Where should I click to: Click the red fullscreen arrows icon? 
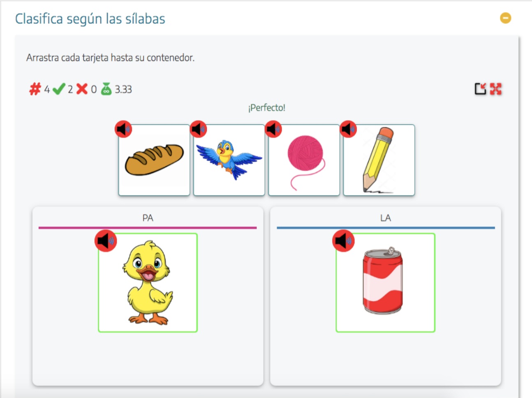click(x=496, y=89)
